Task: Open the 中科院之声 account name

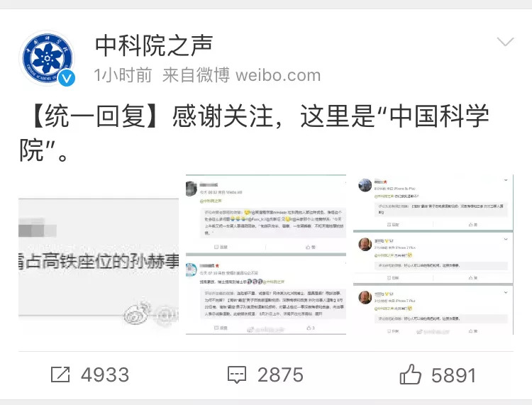Action: [x=154, y=45]
